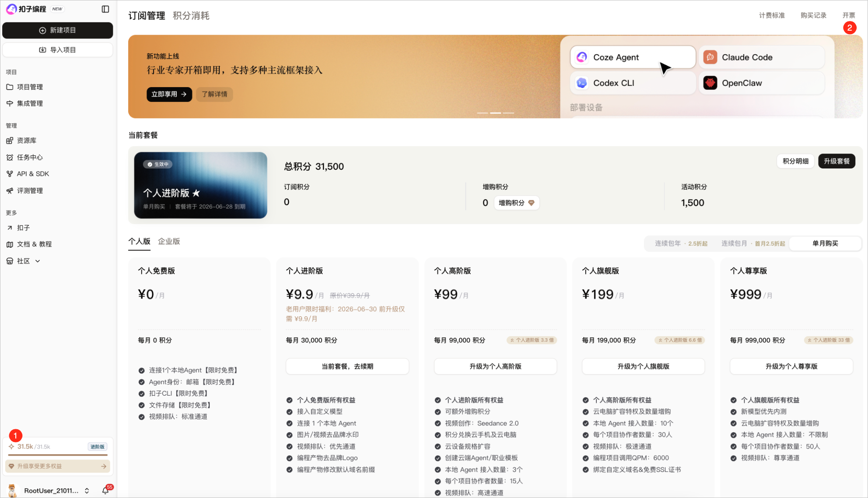This screenshot has height=498, width=868.
Task: Click the 生效中 status badge
Action: [x=158, y=164]
